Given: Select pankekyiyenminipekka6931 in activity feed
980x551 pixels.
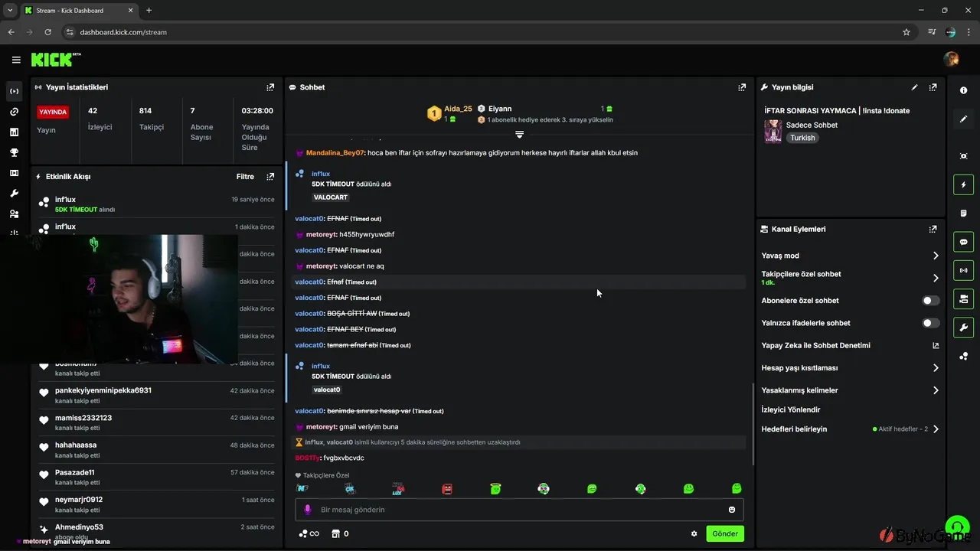Looking at the screenshot, I should click(x=103, y=390).
